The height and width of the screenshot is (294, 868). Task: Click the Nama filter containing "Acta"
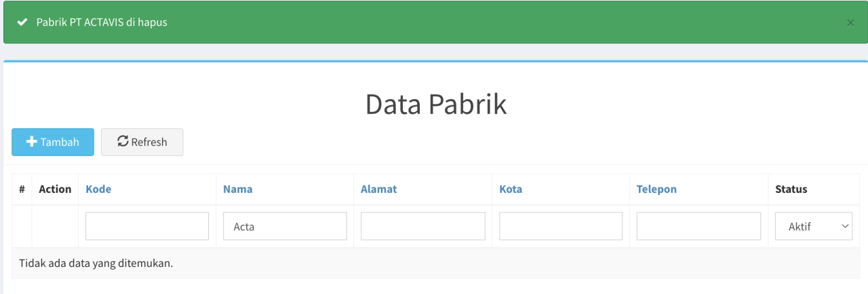coord(285,227)
